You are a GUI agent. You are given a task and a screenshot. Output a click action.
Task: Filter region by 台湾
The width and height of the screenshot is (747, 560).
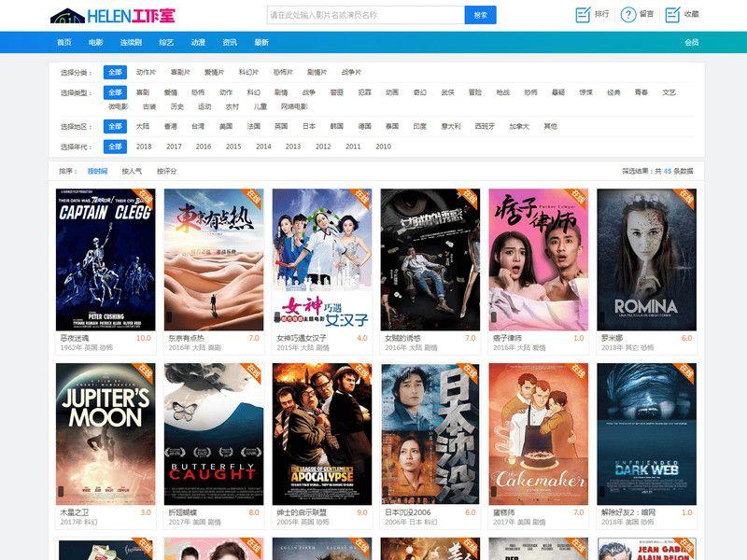(198, 127)
